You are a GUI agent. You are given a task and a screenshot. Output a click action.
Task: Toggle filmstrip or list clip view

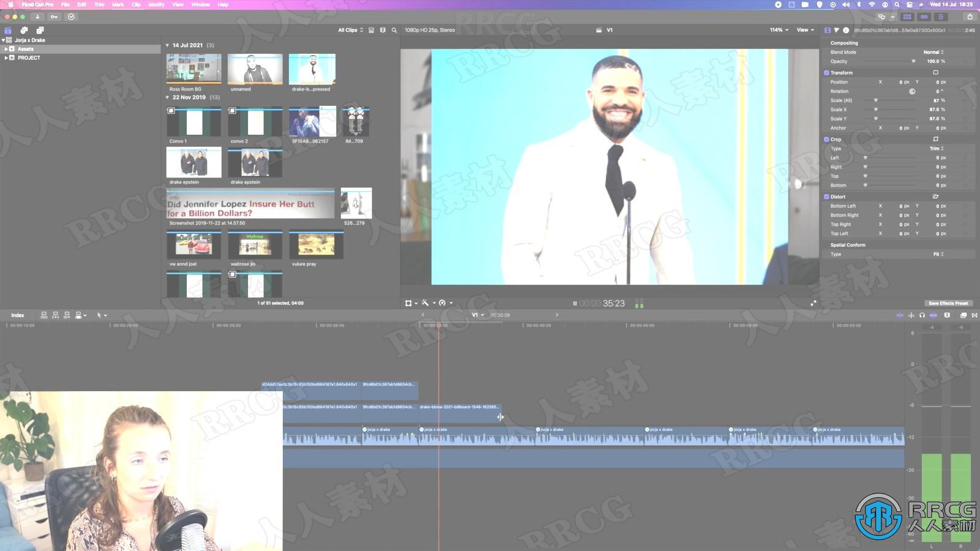[x=371, y=30]
